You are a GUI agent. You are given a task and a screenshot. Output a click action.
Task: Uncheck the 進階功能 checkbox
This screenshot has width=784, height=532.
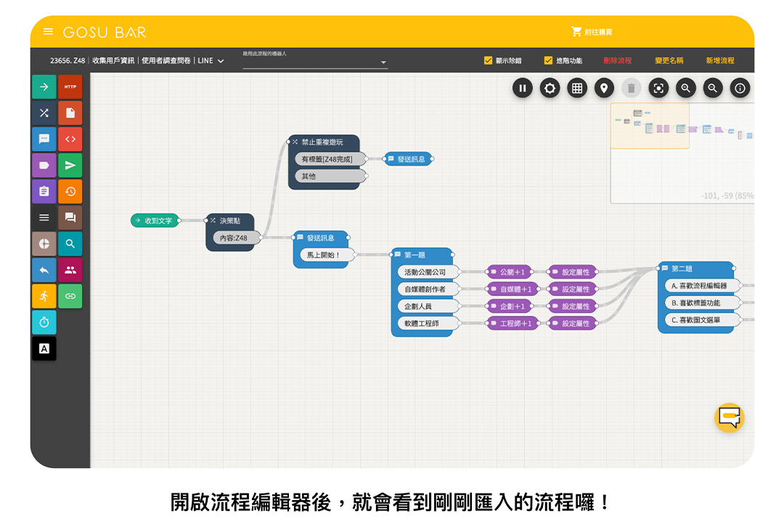tap(548, 60)
